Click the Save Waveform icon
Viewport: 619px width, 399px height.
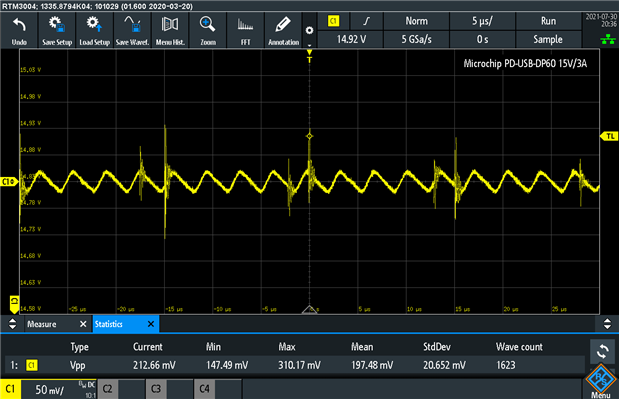(132, 30)
